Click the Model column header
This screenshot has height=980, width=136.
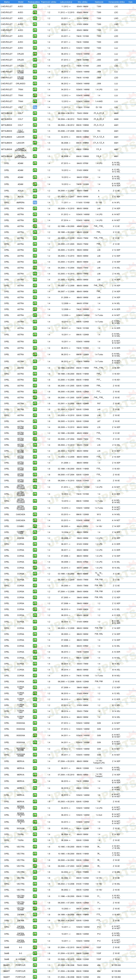click(21, 2)
